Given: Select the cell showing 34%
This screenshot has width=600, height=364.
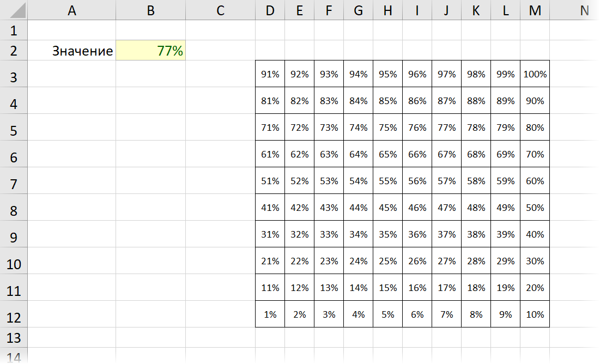Looking at the screenshot, I should tap(358, 234).
